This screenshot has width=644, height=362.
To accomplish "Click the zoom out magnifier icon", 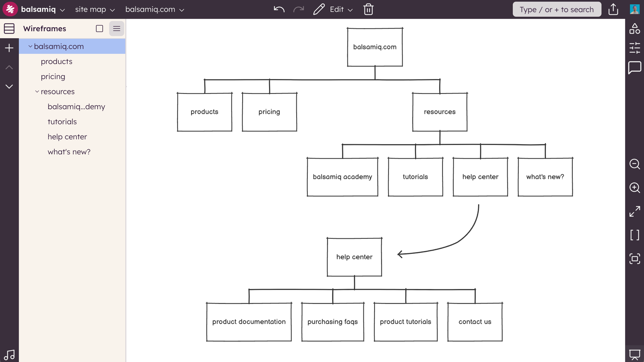I will (x=634, y=164).
